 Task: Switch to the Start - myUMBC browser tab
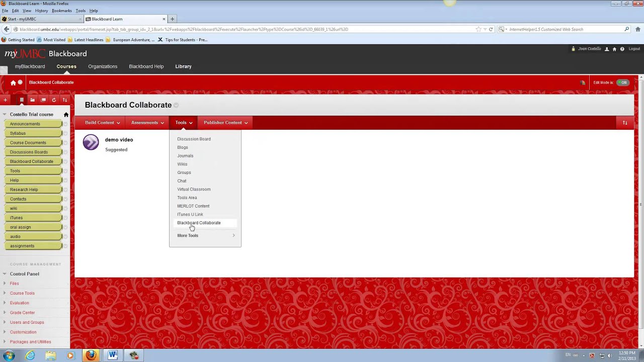pos(41,19)
